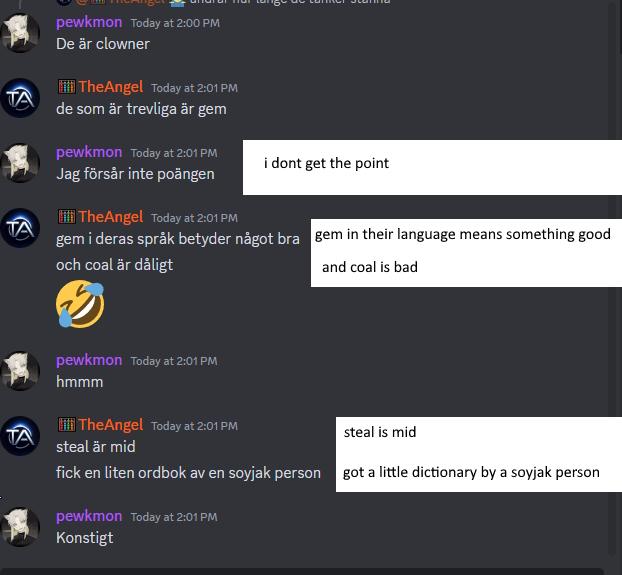Click the role badge icon before TheAngel at "steal är mid"
The width and height of the screenshot is (622, 575).
point(66,425)
